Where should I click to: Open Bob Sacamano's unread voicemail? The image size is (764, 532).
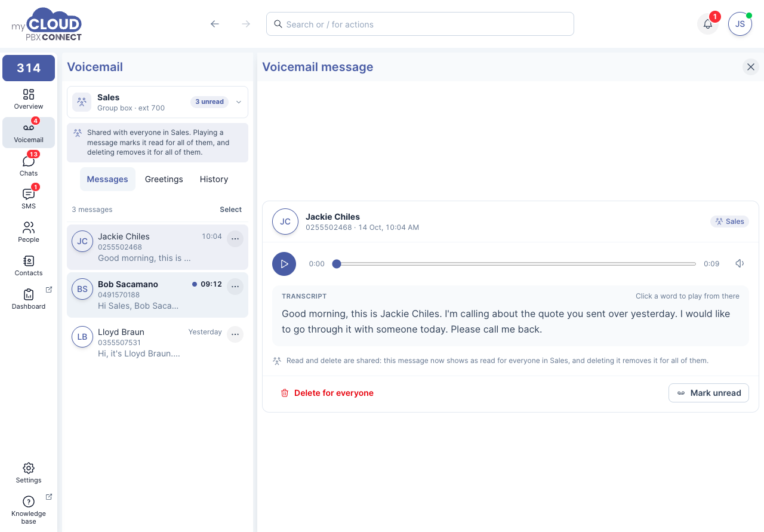click(158, 295)
